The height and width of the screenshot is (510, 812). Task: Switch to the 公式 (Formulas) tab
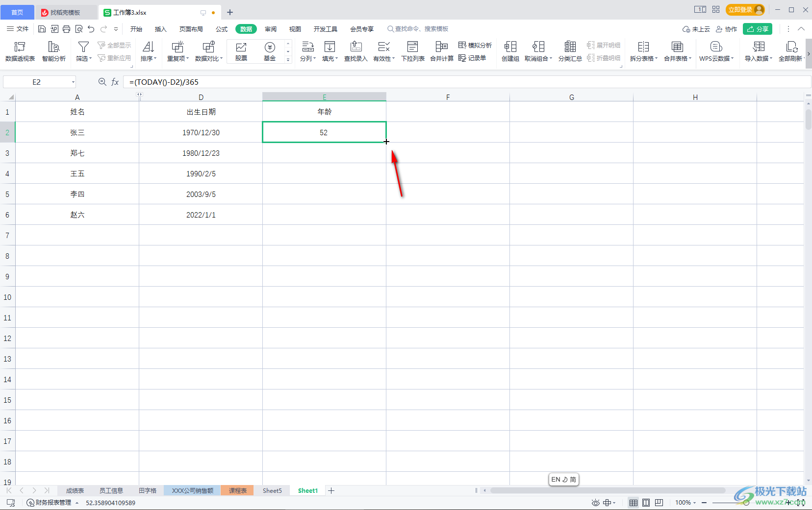click(x=222, y=29)
